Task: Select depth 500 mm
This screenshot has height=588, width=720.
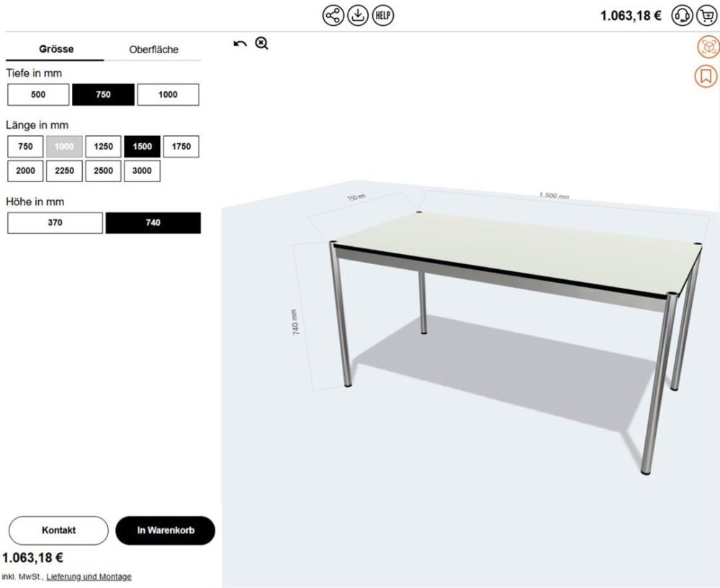Action: pos(38,94)
